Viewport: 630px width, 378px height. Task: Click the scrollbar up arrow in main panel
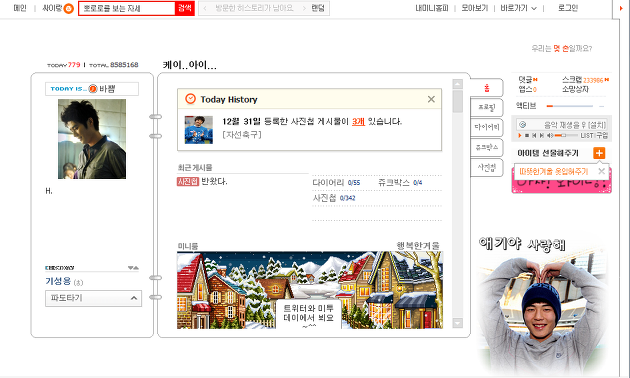(457, 84)
